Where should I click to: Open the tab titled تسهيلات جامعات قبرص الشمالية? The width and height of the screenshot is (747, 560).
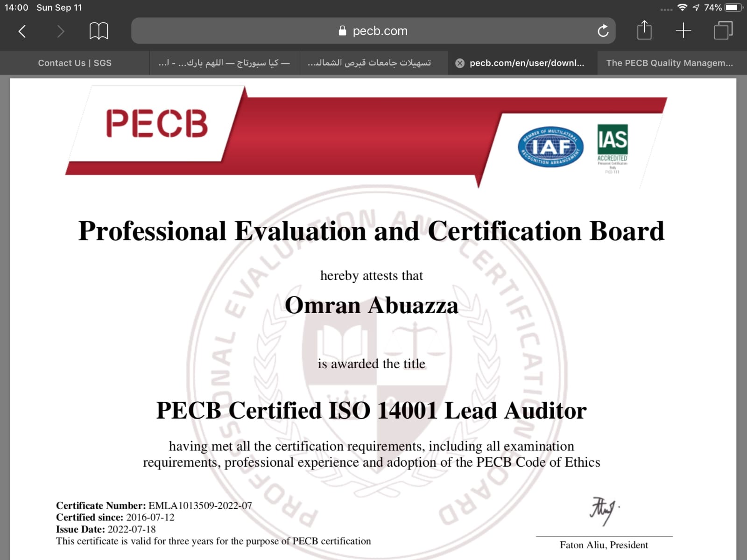369,63
